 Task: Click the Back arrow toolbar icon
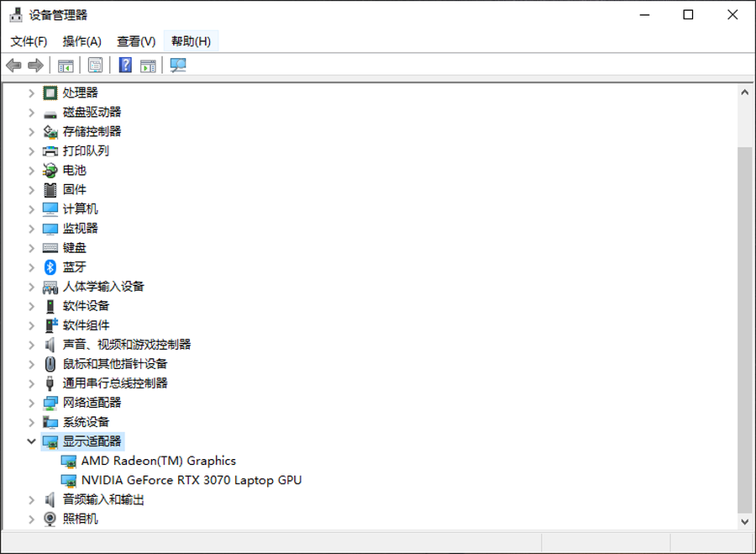(13, 65)
